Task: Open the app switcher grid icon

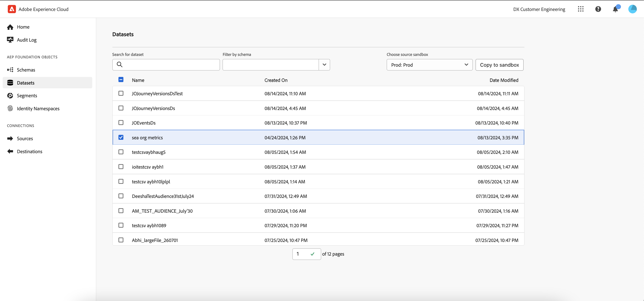Action: tap(581, 9)
